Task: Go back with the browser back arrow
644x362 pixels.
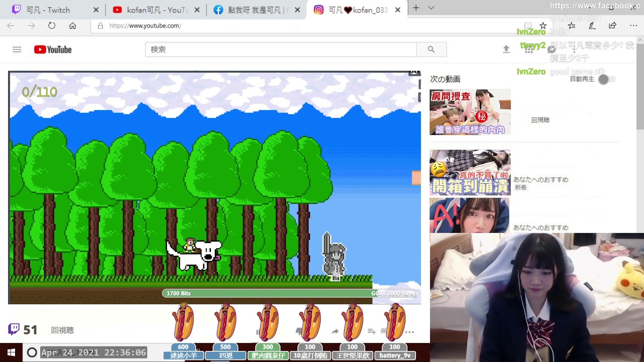Action: (x=11, y=26)
